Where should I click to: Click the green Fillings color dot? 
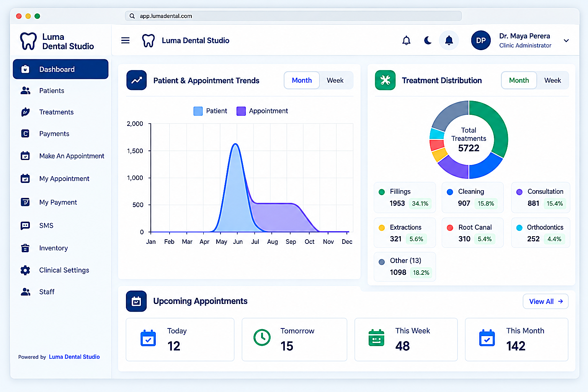tap(382, 192)
